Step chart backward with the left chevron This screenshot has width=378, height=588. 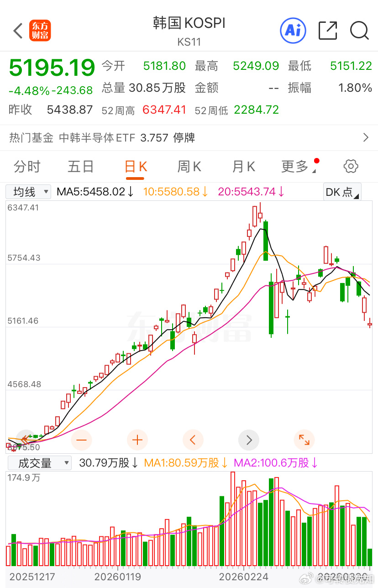pyautogui.click(x=193, y=440)
